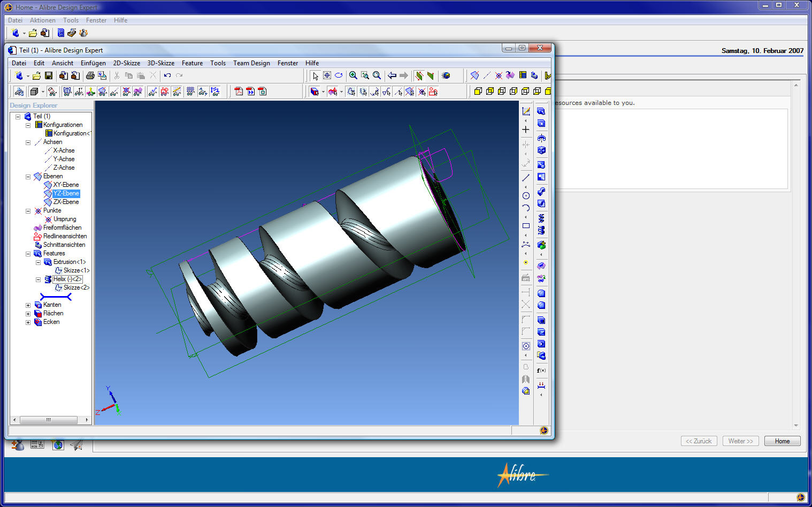The image size is (812, 507).
Task: Collapse the Punkte tree node
Action: [x=28, y=211]
